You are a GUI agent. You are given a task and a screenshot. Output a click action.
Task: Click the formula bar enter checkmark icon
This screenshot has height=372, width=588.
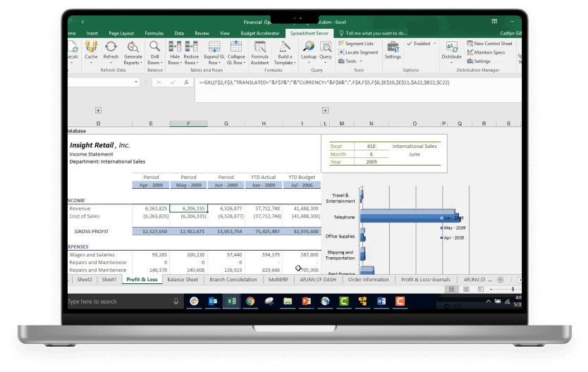tap(173, 82)
